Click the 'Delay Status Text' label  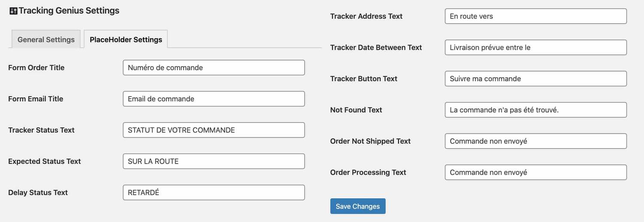click(38, 193)
